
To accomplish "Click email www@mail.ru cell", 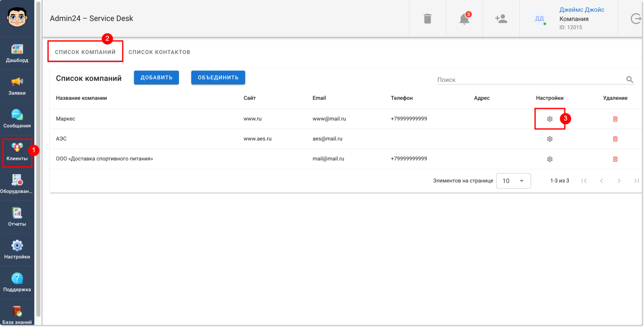I will point(329,119).
